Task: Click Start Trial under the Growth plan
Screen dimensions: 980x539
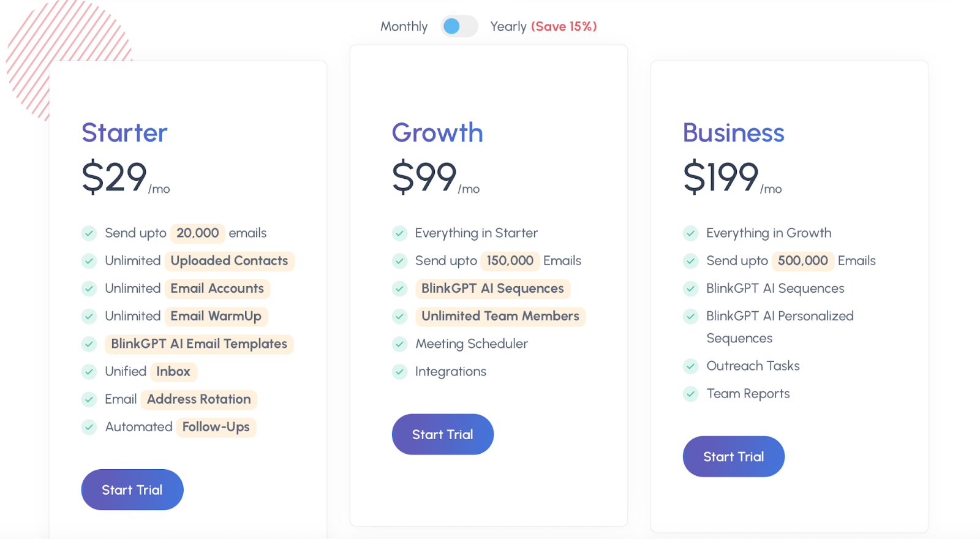Action: tap(442, 434)
